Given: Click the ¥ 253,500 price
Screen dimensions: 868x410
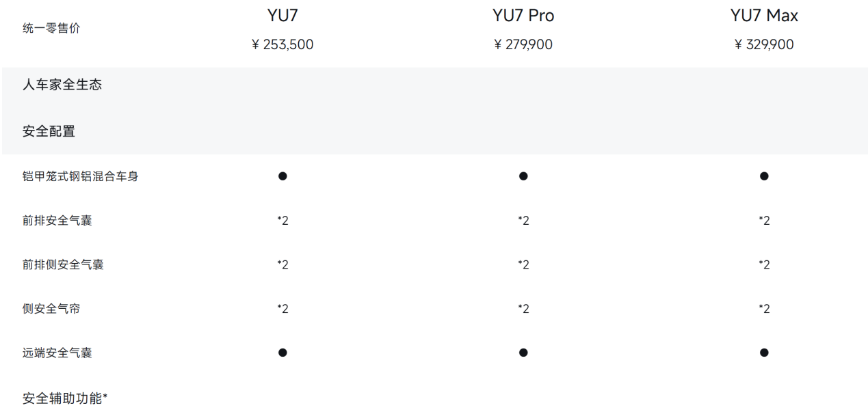Looking at the screenshot, I should [282, 45].
